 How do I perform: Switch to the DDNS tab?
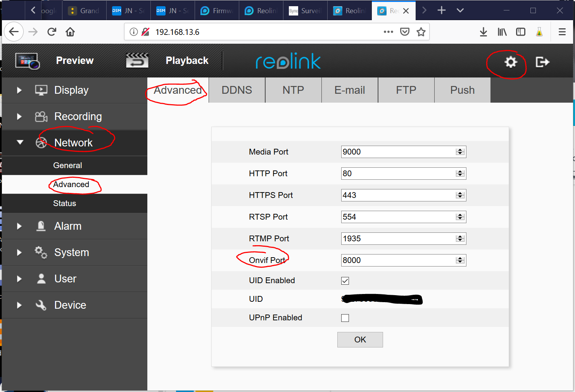pyautogui.click(x=237, y=90)
